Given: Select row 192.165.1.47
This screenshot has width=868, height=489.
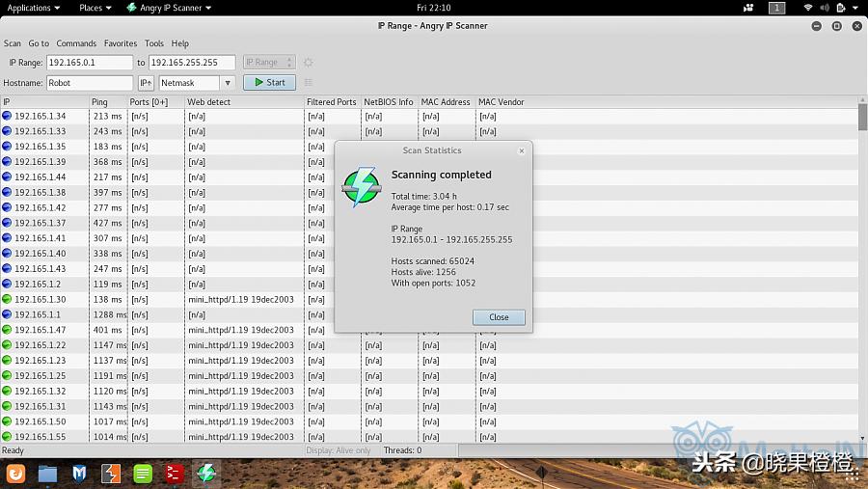Looking at the screenshot, I should [x=429, y=330].
